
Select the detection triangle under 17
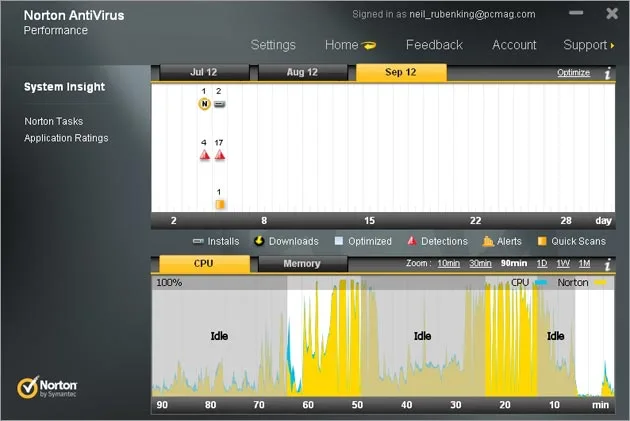(x=220, y=155)
